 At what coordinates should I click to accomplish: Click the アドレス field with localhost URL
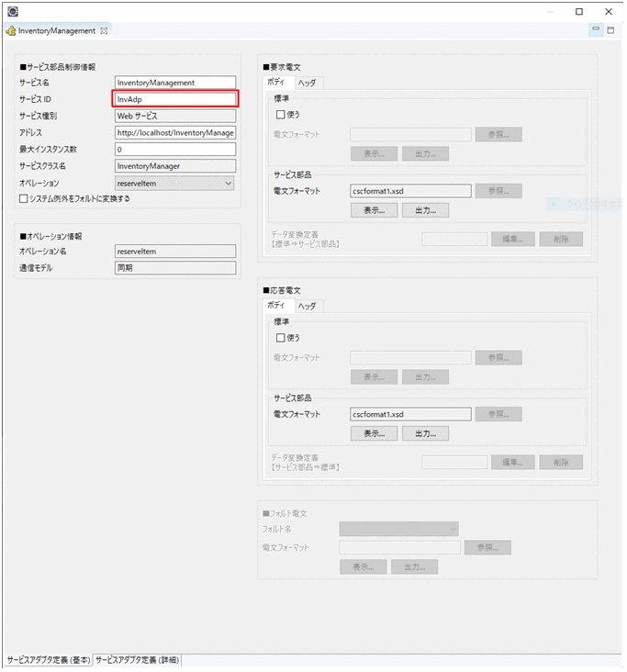click(175, 132)
